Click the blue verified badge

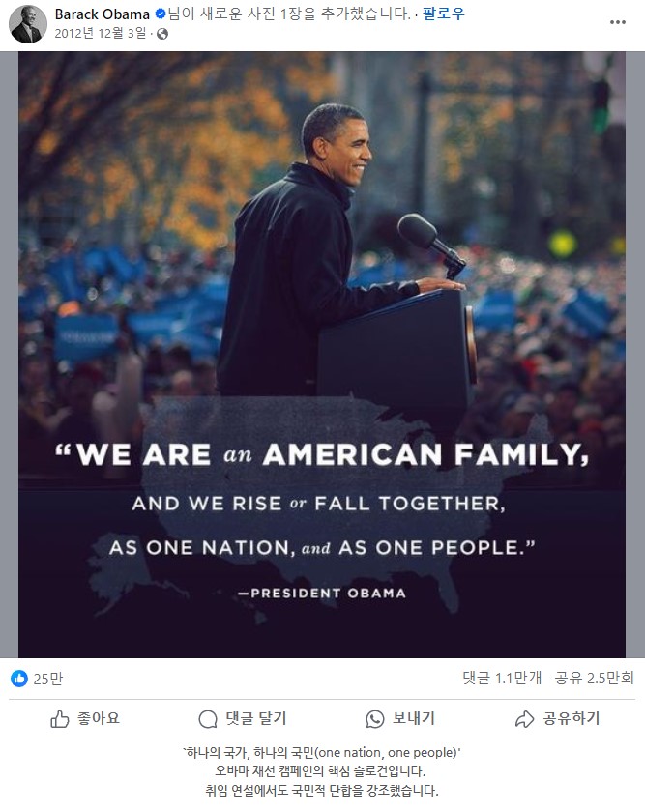click(x=161, y=14)
